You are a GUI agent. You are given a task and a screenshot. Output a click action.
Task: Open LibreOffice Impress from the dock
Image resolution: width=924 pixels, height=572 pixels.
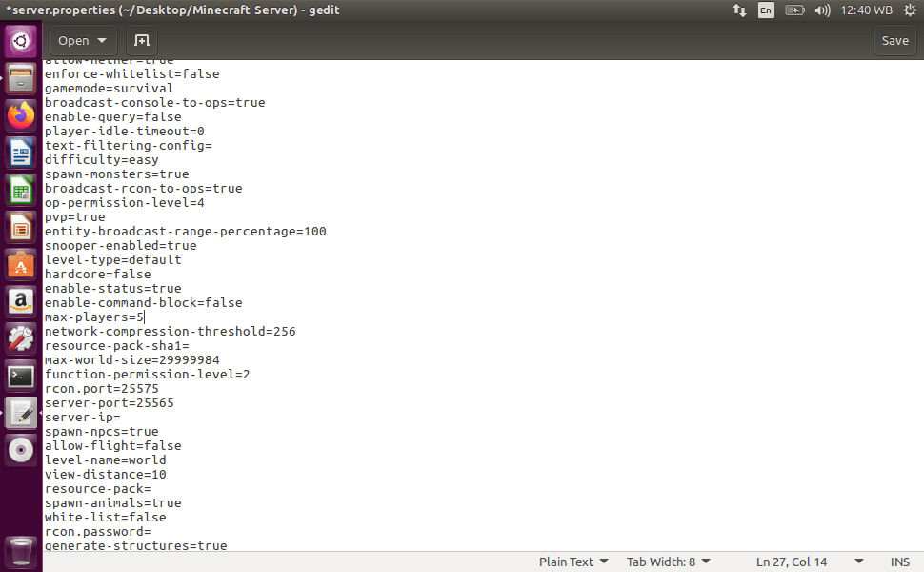20,227
